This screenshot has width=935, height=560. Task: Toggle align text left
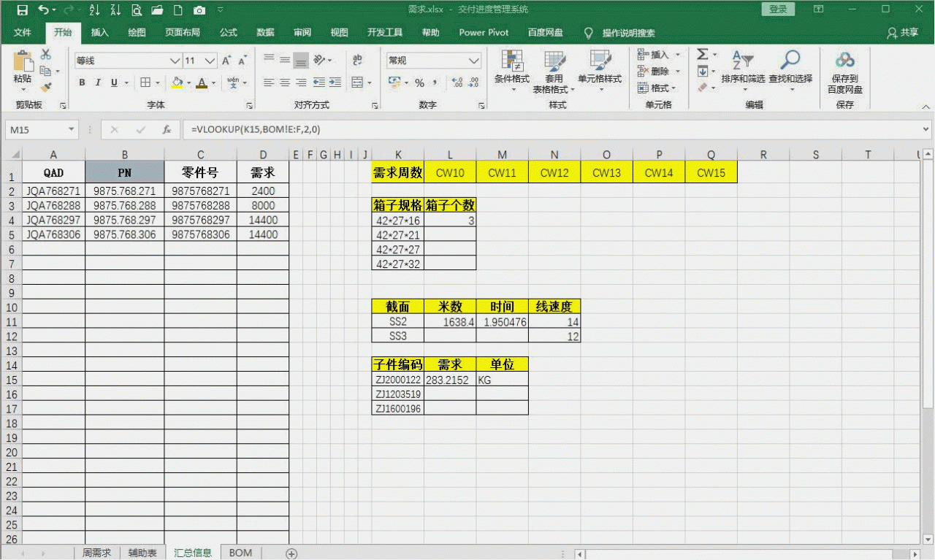(x=268, y=83)
